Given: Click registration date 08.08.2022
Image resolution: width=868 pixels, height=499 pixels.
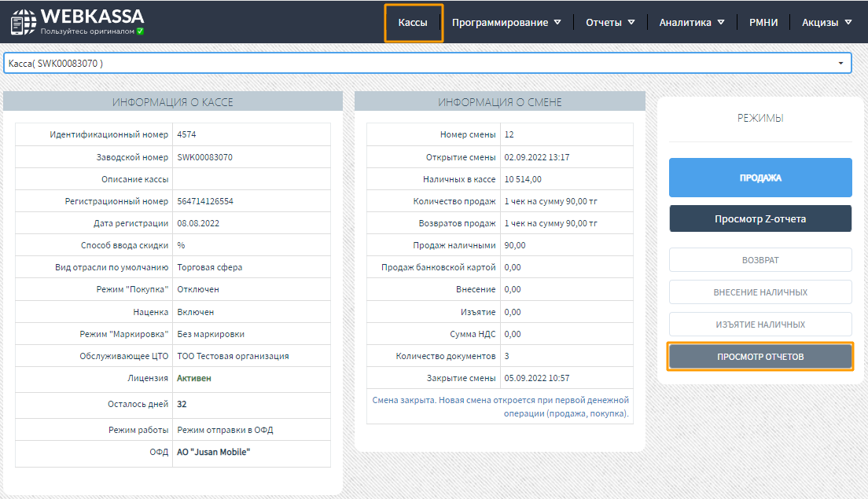Looking at the screenshot, I should pyautogui.click(x=198, y=223).
